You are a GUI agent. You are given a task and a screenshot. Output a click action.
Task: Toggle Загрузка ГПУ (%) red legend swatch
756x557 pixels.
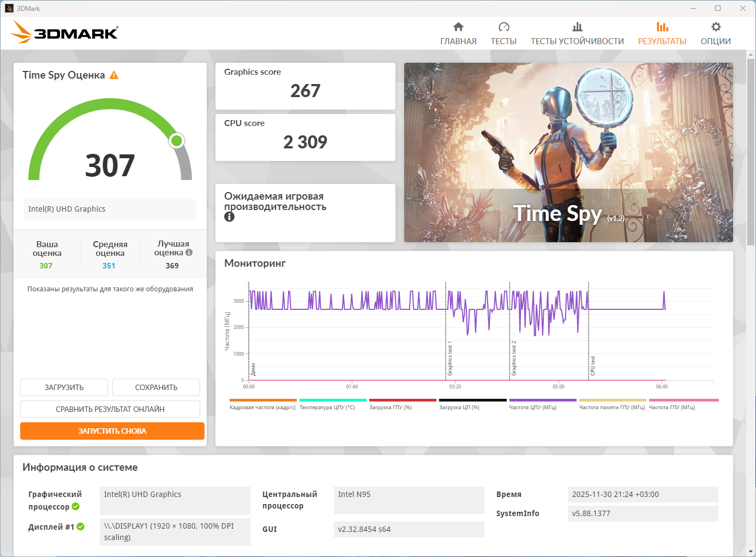point(403,400)
